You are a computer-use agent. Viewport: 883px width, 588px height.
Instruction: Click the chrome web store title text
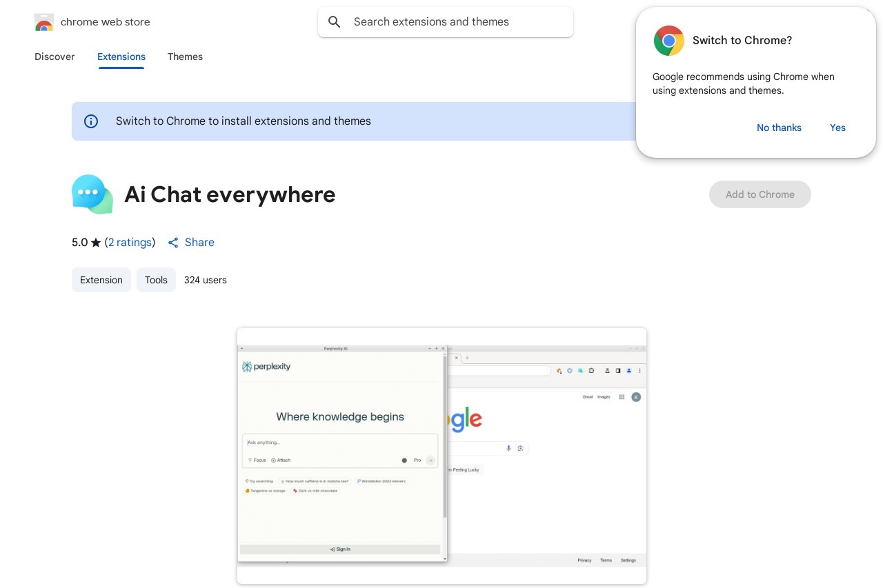(x=106, y=22)
